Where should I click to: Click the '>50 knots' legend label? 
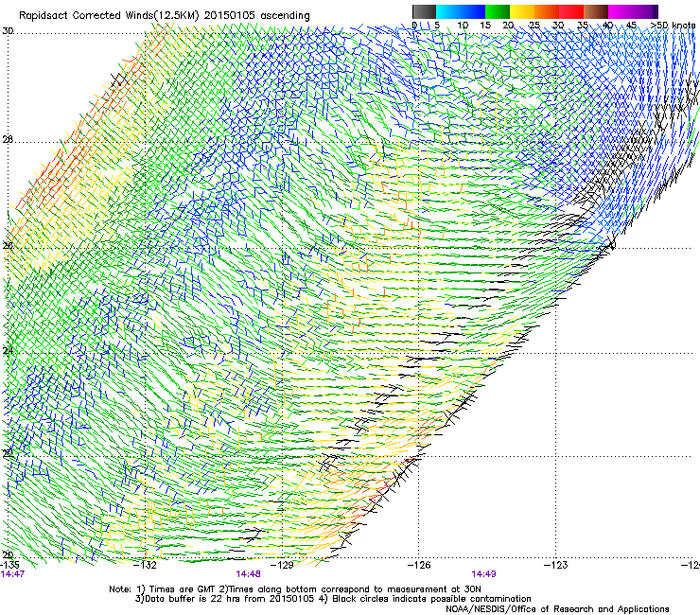click(x=673, y=25)
